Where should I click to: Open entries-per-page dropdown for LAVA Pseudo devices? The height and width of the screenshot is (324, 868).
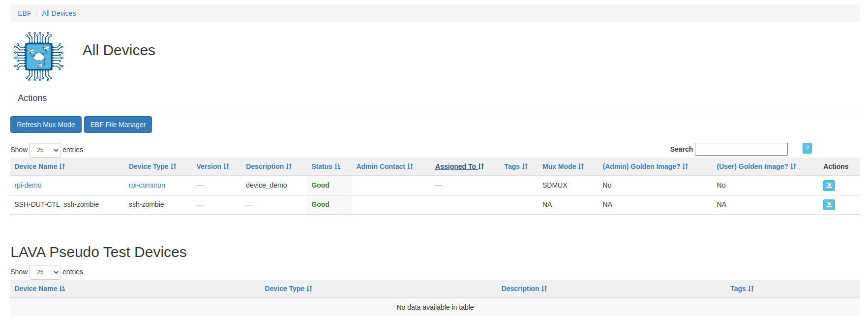tap(45, 272)
